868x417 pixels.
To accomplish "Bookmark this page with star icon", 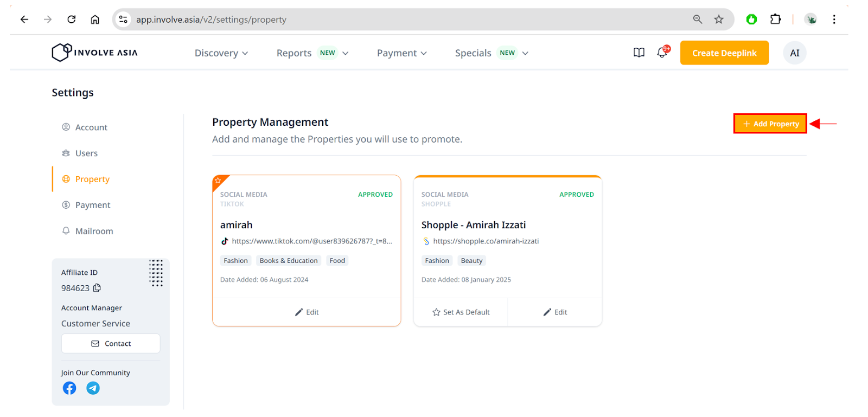I will [x=719, y=20].
